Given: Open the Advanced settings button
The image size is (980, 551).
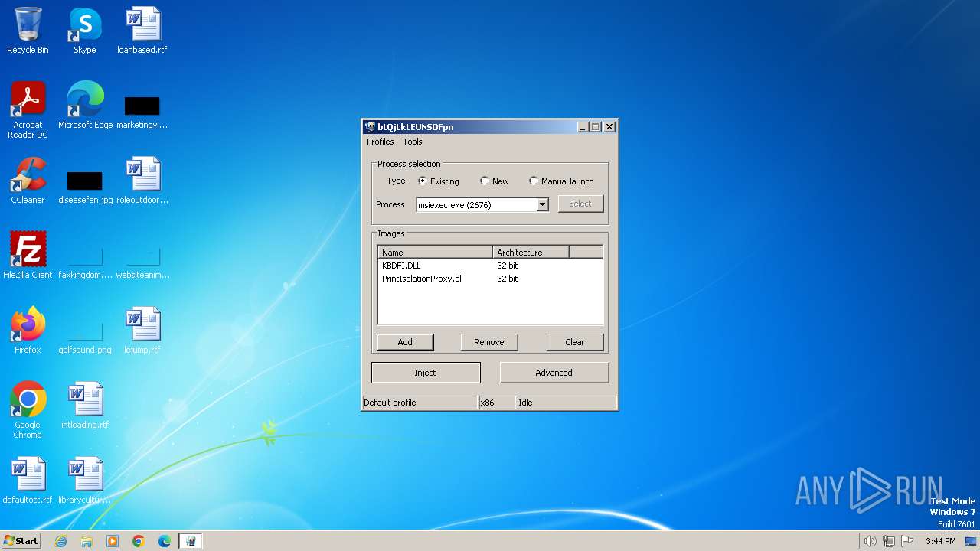Looking at the screenshot, I should (x=554, y=373).
